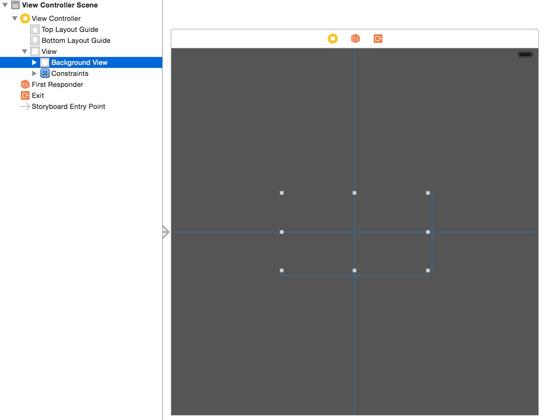The image size is (550, 420).
Task: Select the Background View row
Action: tap(81, 62)
